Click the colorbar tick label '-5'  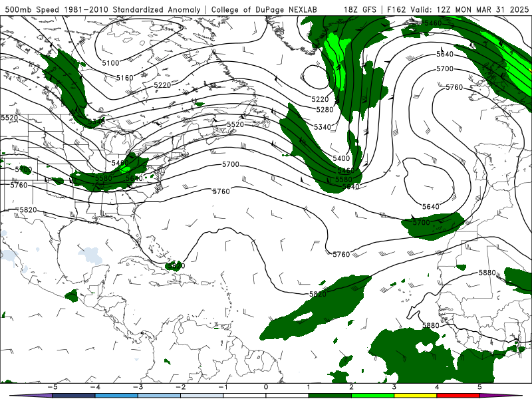[53, 387]
